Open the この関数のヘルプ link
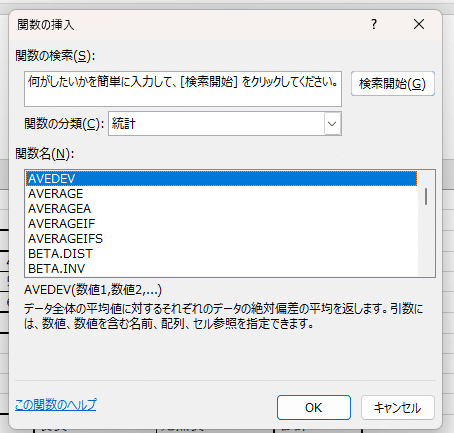Screen dimensions: 454x433 pos(56,405)
